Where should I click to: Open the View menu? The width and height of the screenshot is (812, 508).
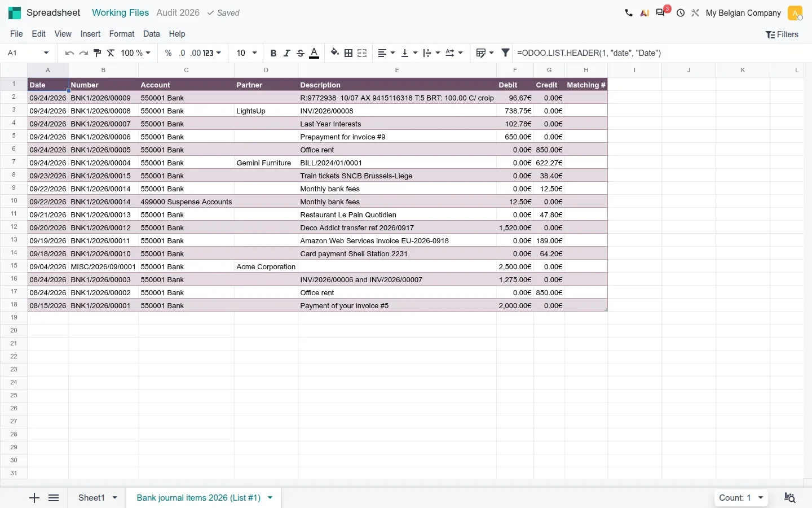tap(63, 34)
